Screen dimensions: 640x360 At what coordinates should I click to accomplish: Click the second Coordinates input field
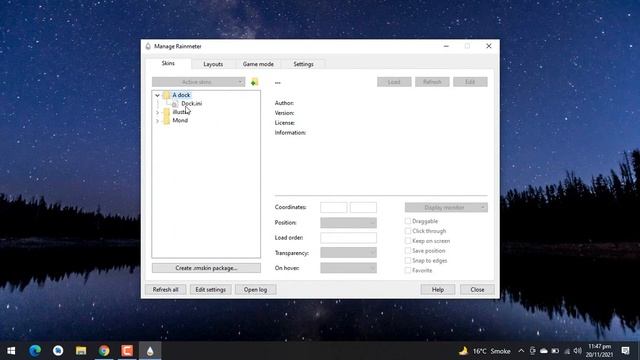coord(363,207)
